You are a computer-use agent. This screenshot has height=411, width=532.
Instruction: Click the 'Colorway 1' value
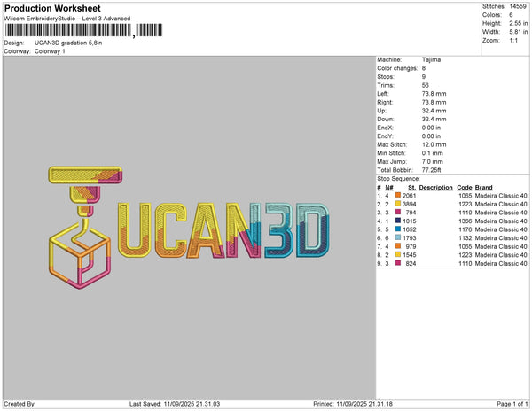50,51
